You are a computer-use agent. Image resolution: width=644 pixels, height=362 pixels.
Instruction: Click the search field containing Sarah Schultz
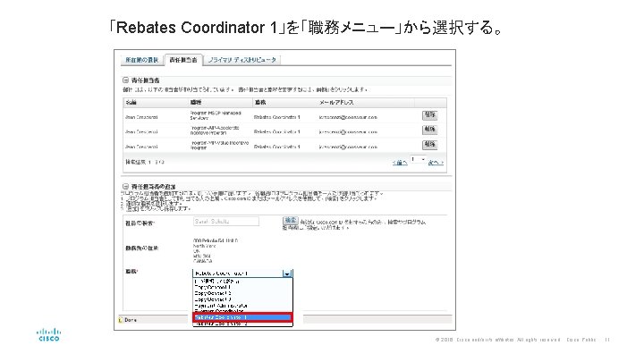(x=226, y=222)
